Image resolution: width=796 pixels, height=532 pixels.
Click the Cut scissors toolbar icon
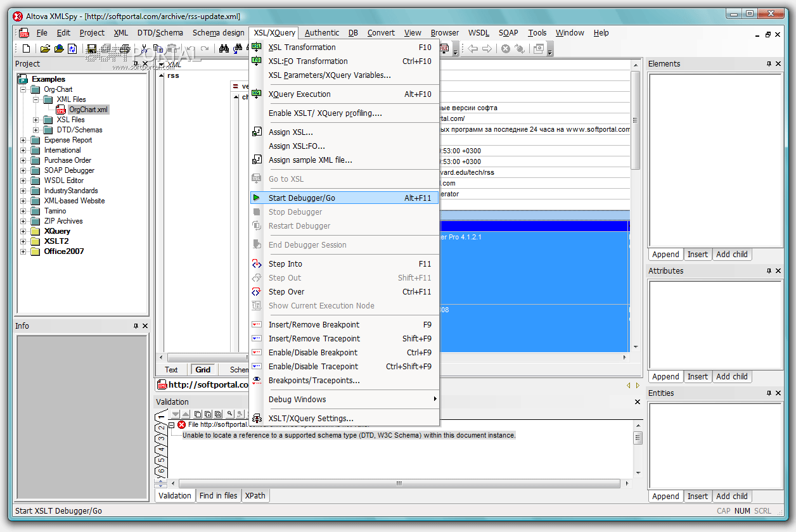pos(144,48)
